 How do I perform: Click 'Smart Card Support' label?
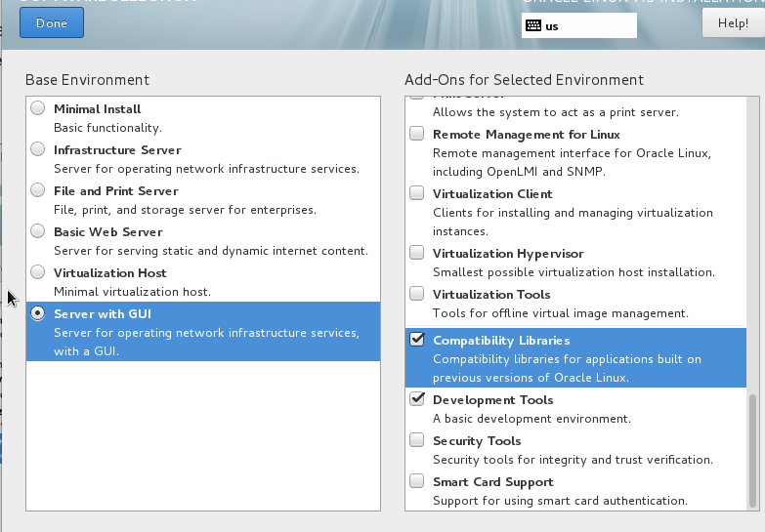tap(493, 482)
